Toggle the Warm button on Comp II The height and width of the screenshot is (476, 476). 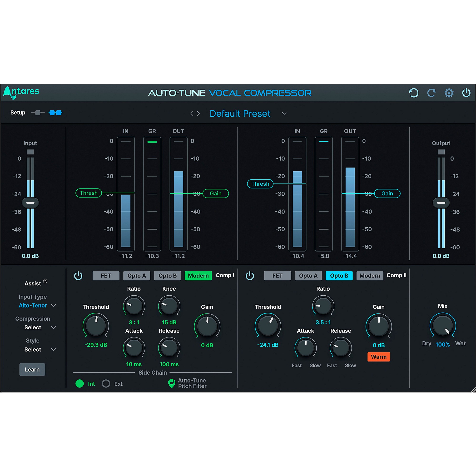379,357
